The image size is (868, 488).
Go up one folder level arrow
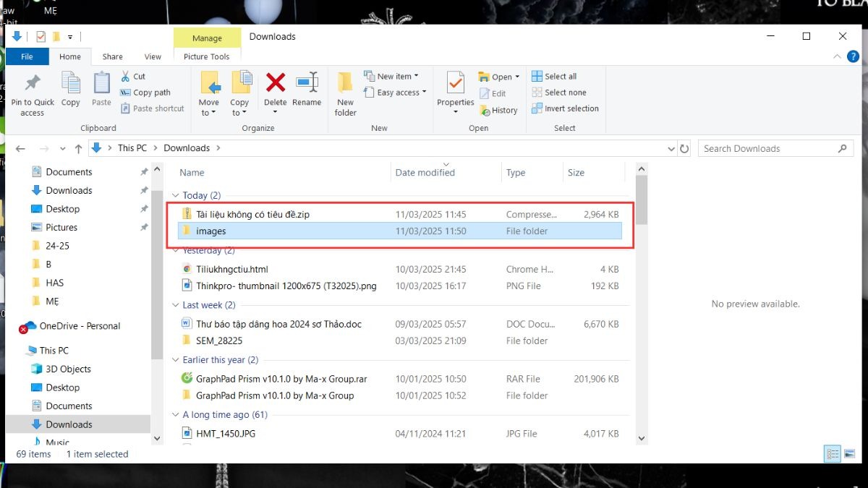(x=78, y=148)
